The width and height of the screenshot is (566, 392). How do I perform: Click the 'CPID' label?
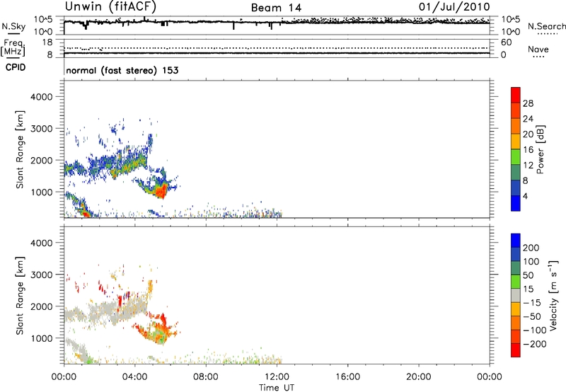16,67
